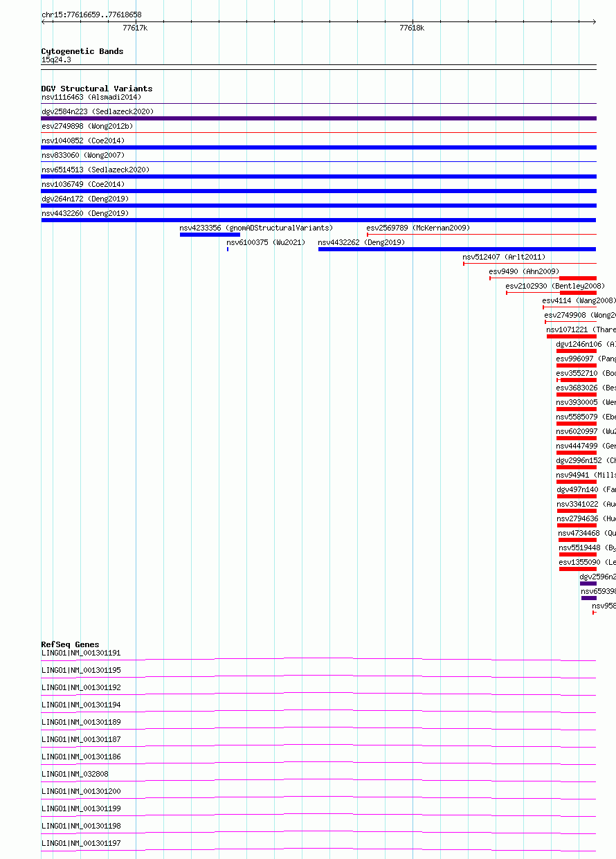Open transcript LINGO1|NM_001301189

pyautogui.click(x=81, y=723)
